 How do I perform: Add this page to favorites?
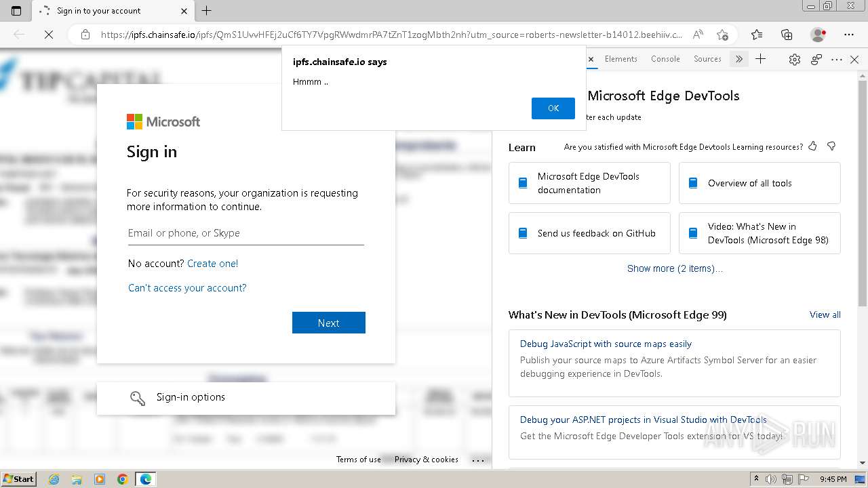point(722,35)
